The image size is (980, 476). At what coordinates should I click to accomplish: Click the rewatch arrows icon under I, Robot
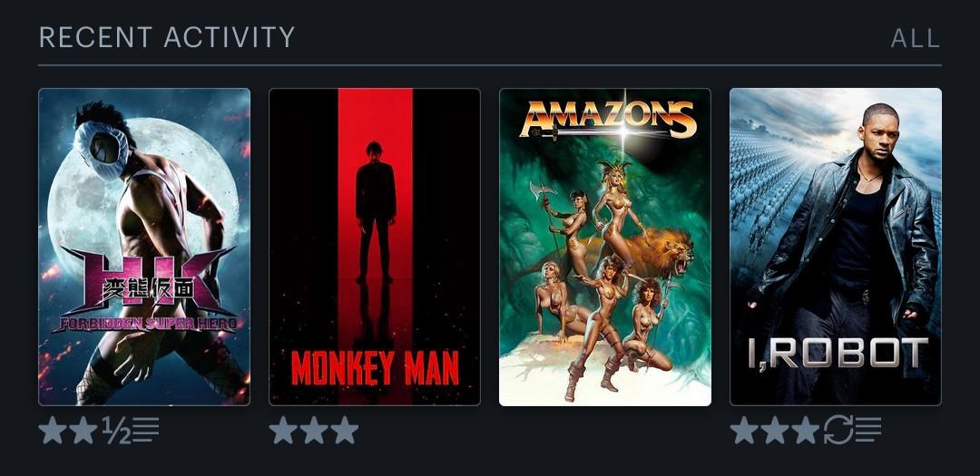[x=838, y=431]
